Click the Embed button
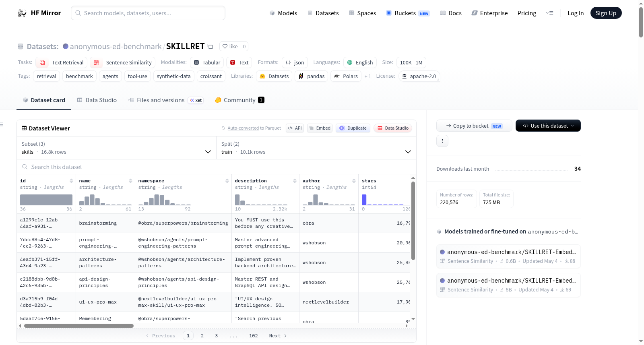The image size is (644, 345). [x=320, y=128]
